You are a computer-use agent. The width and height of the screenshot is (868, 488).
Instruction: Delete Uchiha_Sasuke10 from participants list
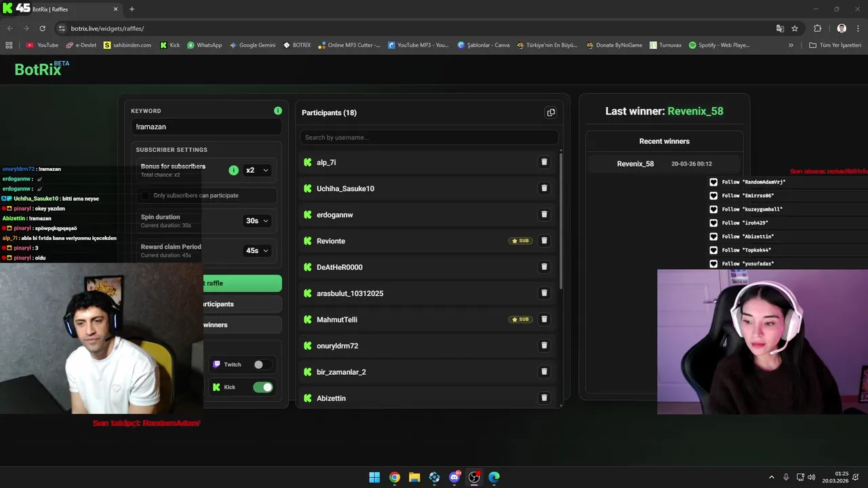(x=544, y=188)
